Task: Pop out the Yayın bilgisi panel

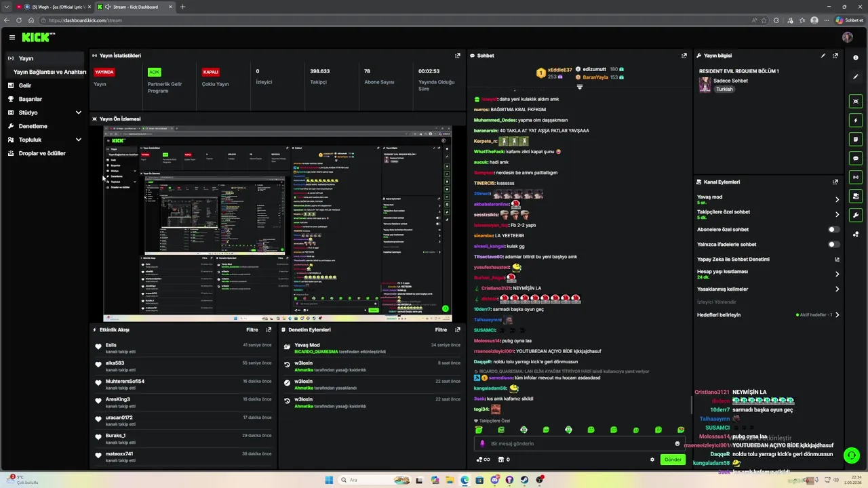Action: [x=835, y=56]
